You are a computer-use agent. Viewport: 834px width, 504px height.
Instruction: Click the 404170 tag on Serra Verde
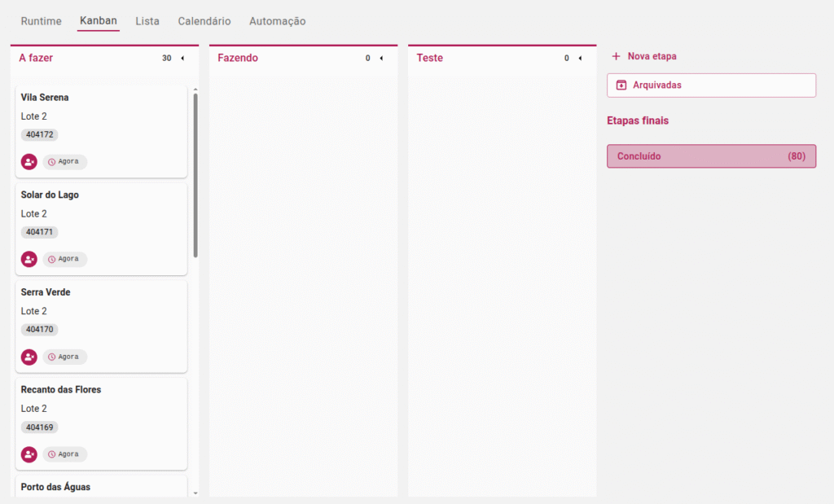[39, 329]
